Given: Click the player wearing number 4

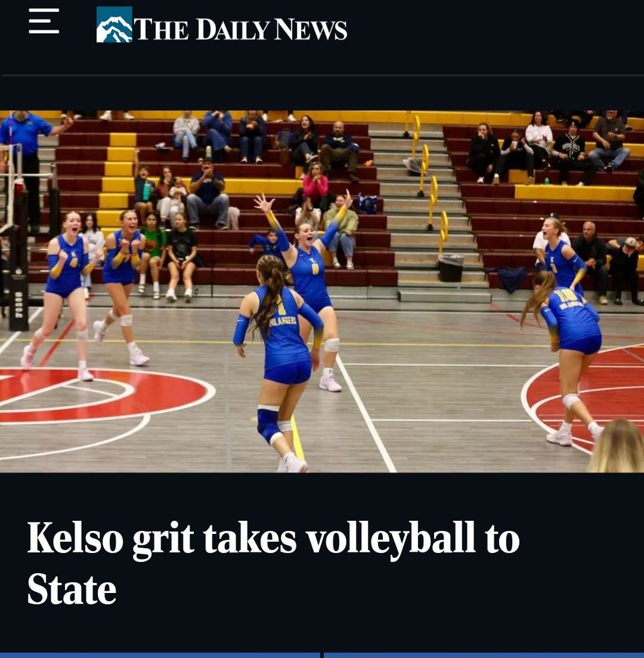Looking at the screenshot, I should (x=64, y=294).
